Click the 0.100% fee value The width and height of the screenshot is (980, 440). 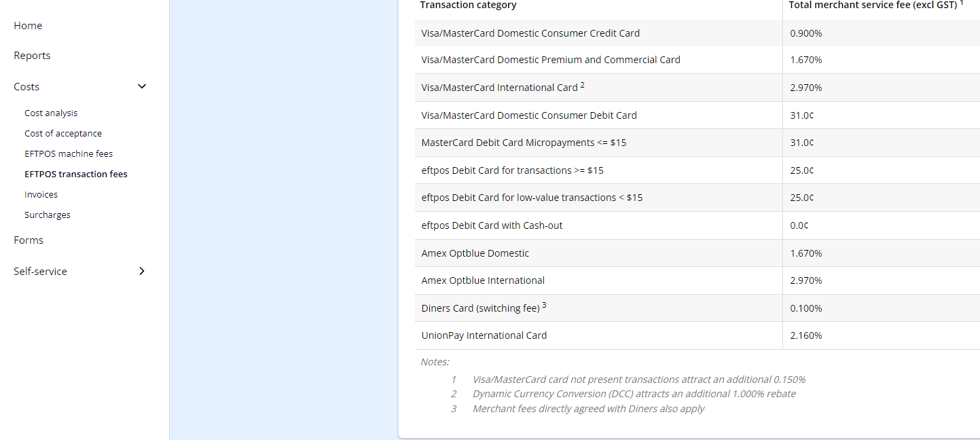806,308
